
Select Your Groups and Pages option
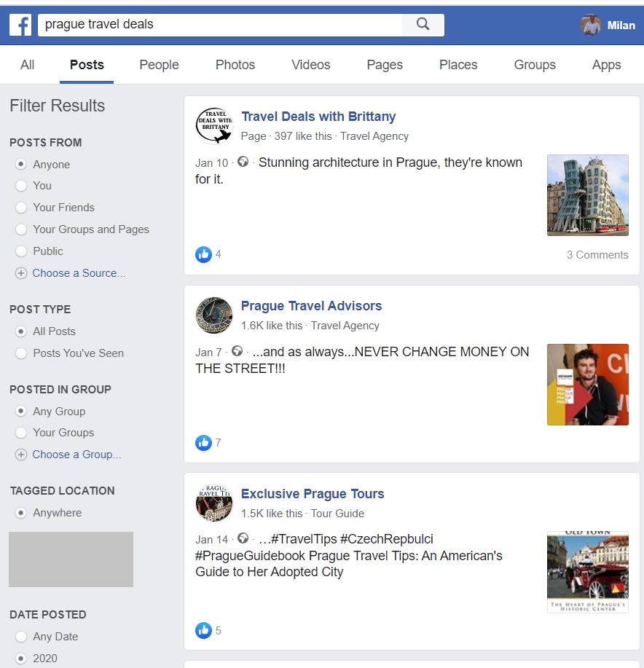21,229
